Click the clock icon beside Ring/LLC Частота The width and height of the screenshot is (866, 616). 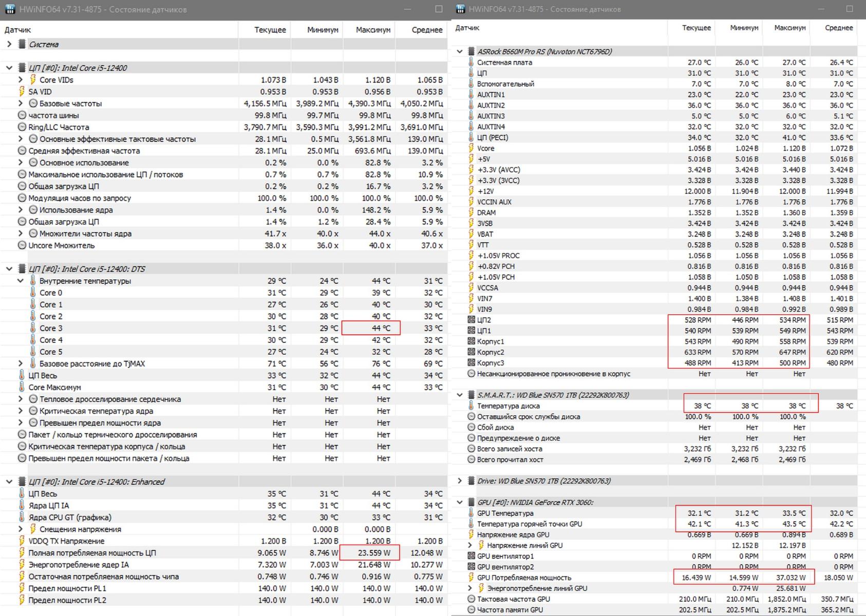click(22, 127)
